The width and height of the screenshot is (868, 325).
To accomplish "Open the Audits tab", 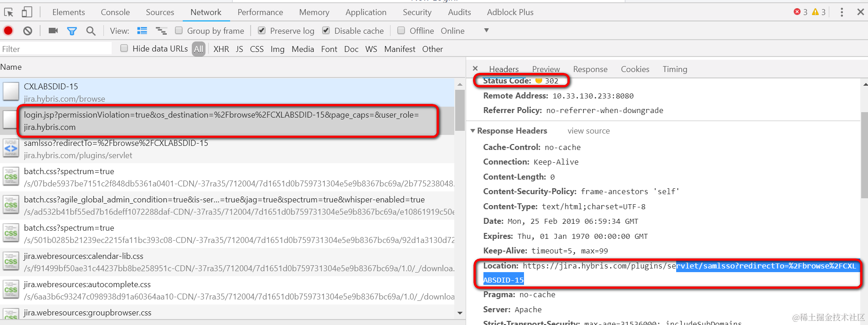I will coord(459,12).
